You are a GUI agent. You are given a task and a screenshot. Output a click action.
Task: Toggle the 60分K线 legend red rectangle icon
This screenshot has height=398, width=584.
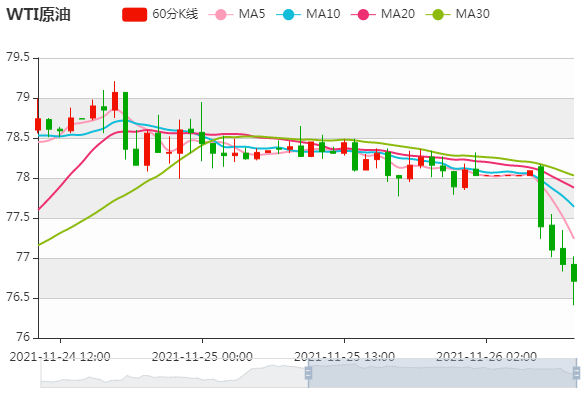[134, 15]
